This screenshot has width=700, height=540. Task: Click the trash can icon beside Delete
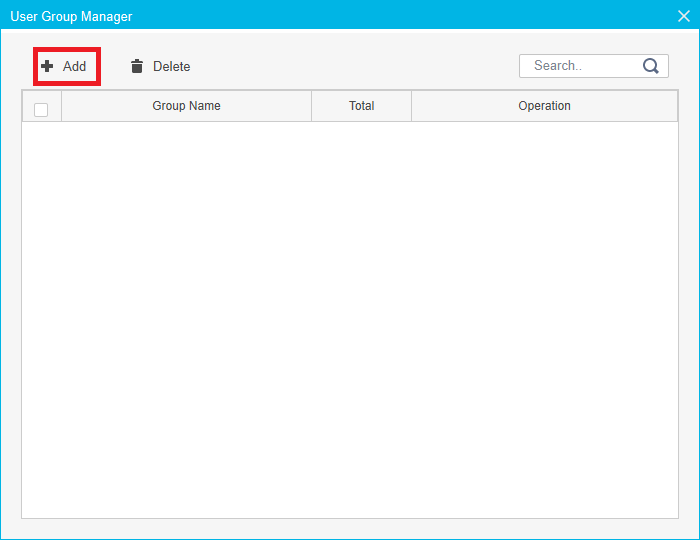[x=137, y=66]
